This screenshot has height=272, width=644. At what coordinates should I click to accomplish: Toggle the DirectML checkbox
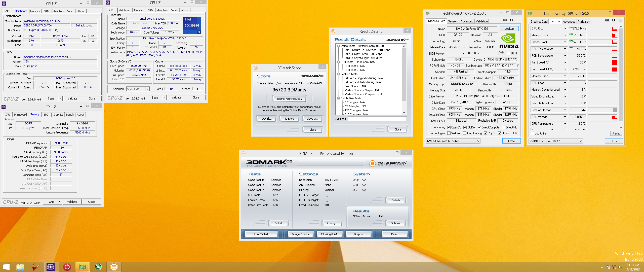(503, 127)
